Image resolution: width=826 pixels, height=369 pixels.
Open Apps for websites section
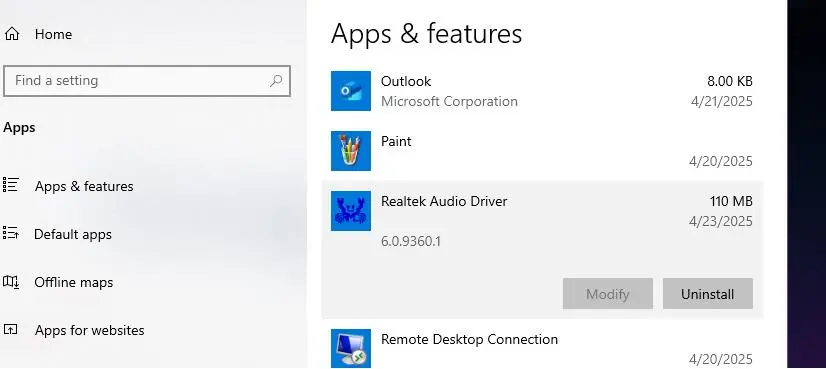(x=90, y=331)
